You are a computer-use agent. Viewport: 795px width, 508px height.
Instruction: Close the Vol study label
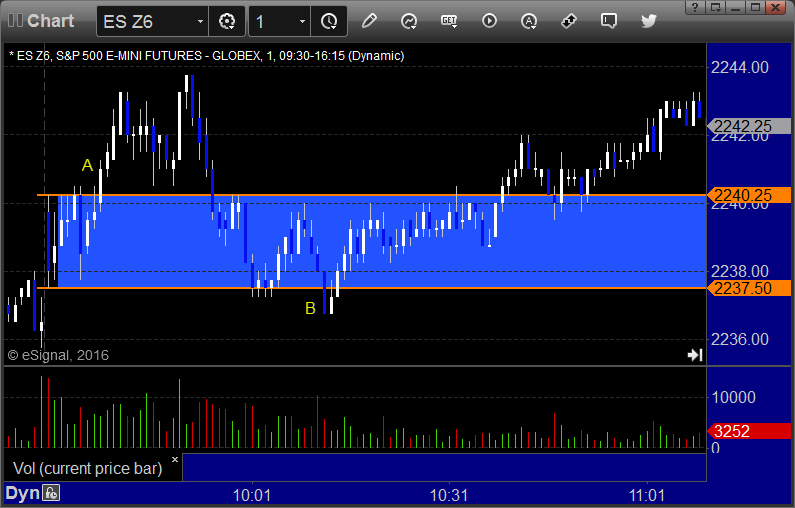coord(175,460)
